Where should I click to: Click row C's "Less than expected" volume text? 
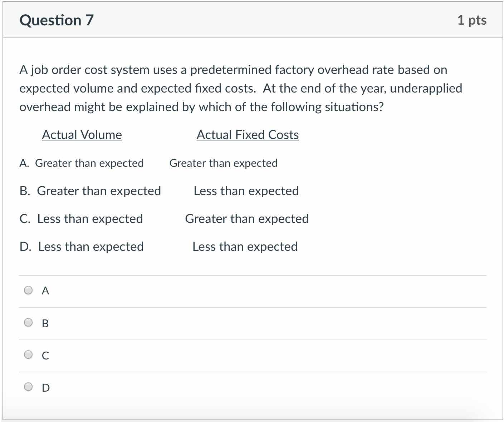coord(90,219)
